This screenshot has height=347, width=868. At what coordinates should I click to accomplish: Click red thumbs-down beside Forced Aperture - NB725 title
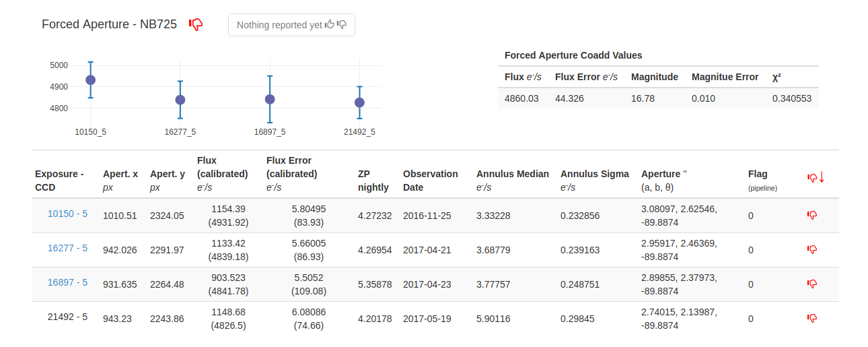click(x=196, y=25)
